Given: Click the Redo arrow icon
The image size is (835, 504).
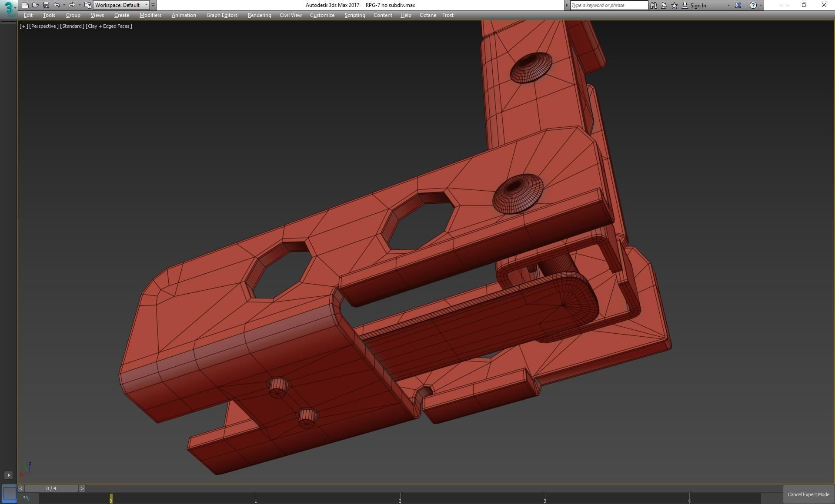Looking at the screenshot, I should 71,5.
